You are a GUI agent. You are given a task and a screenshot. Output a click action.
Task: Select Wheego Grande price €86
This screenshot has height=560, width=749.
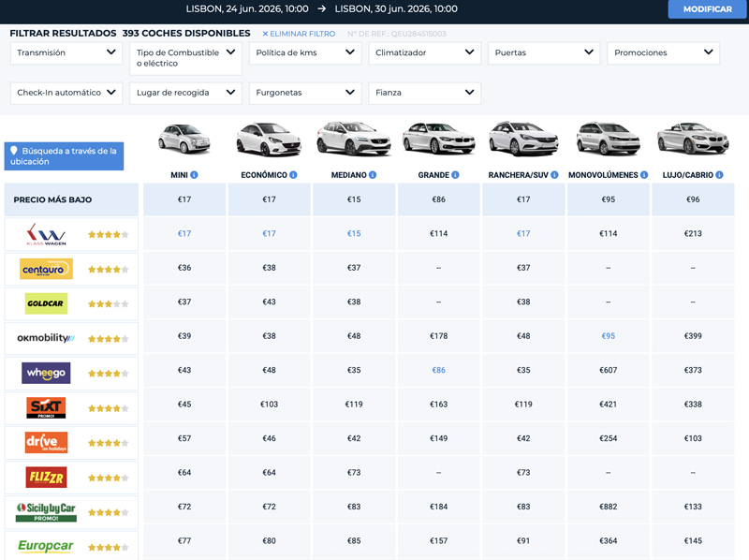click(438, 370)
